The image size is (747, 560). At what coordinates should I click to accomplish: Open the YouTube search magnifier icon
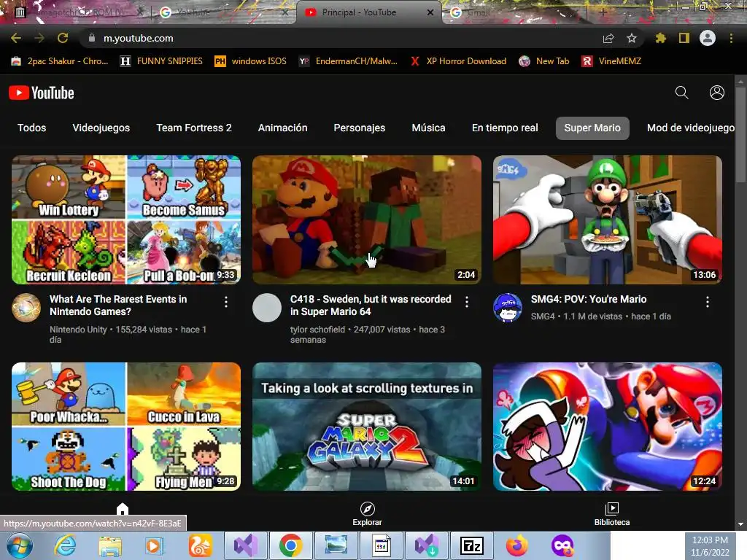pos(682,93)
